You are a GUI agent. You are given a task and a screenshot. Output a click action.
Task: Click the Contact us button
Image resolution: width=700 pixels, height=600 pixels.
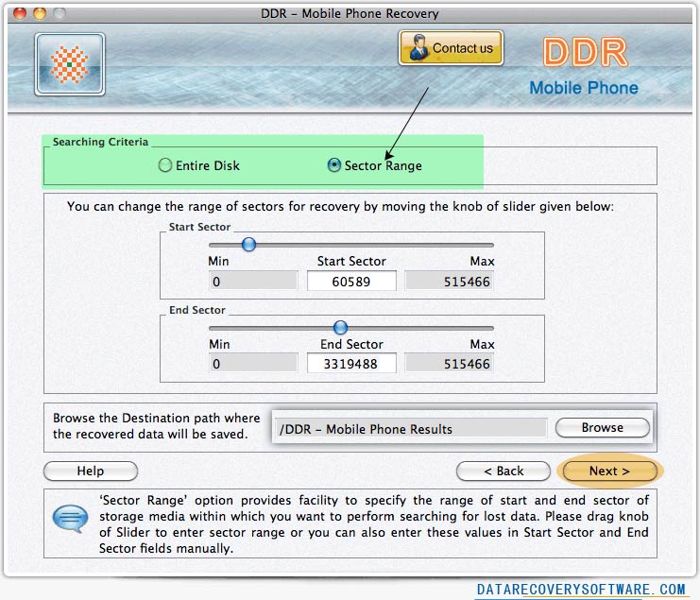(x=451, y=48)
